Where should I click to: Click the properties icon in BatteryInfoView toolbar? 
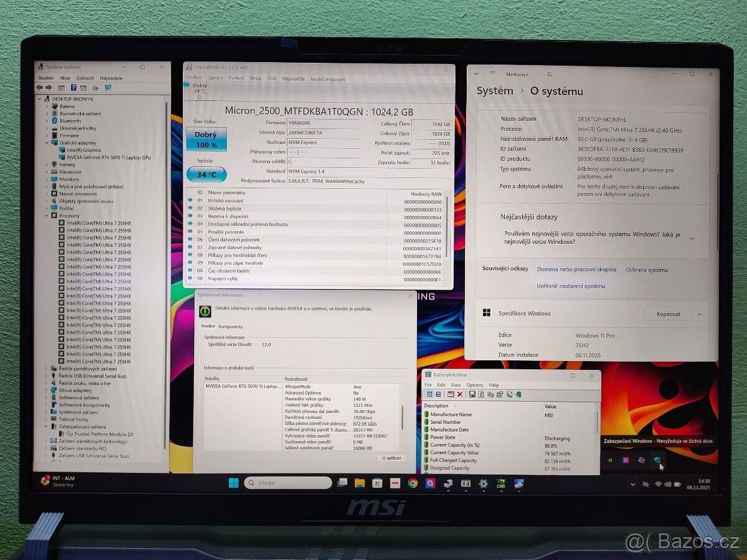click(x=499, y=394)
